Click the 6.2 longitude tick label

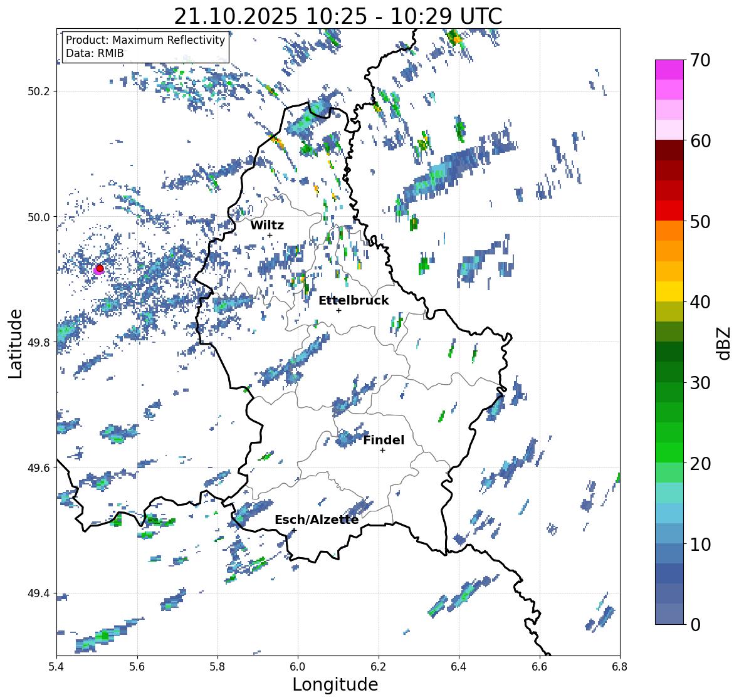tap(379, 667)
